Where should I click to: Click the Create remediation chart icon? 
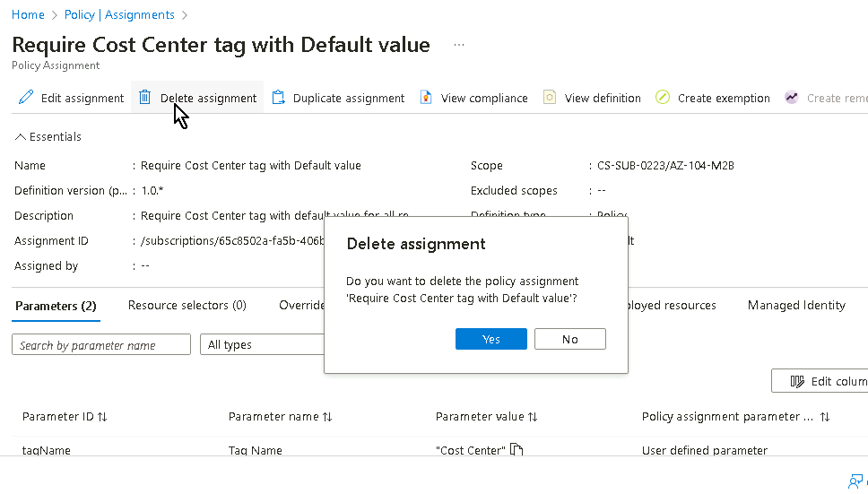[x=792, y=98]
